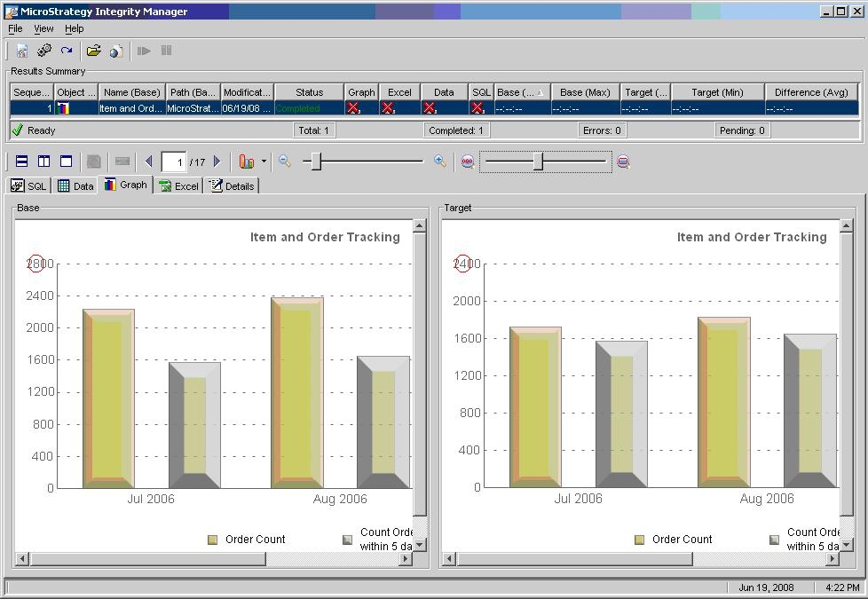The image size is (868, 599).
Task: Open dropdown arrow beside bar graph icon
Action: pos(264,162)
